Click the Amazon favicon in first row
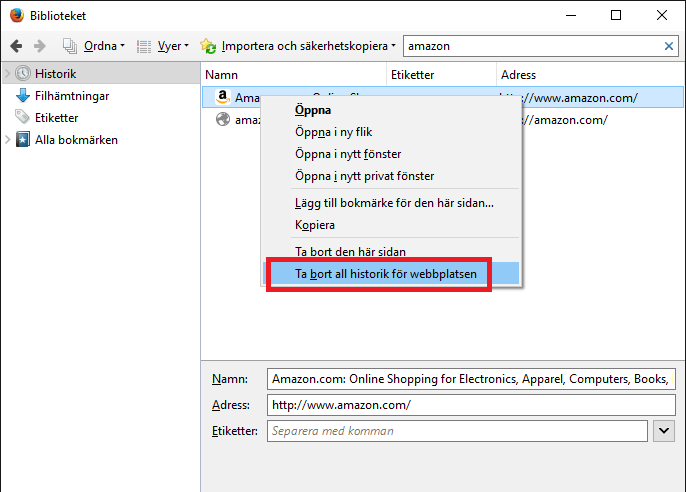 pos(223,97)
